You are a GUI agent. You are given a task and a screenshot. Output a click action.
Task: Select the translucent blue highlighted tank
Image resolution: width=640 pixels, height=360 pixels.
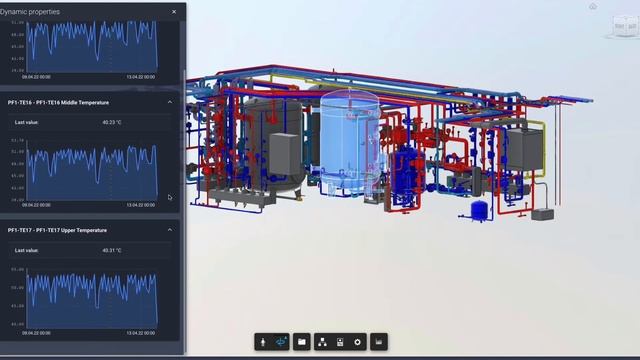click(x=349, y=141)
